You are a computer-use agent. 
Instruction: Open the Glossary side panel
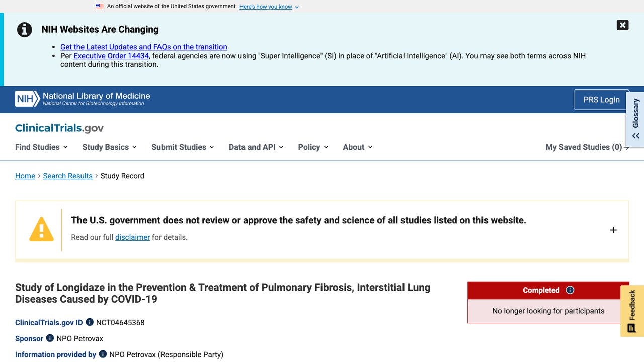tap(635, 119)
